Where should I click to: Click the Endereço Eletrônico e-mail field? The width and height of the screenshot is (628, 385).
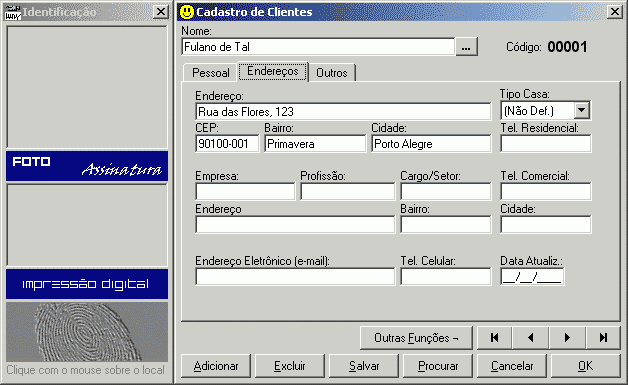pos(295,276)
